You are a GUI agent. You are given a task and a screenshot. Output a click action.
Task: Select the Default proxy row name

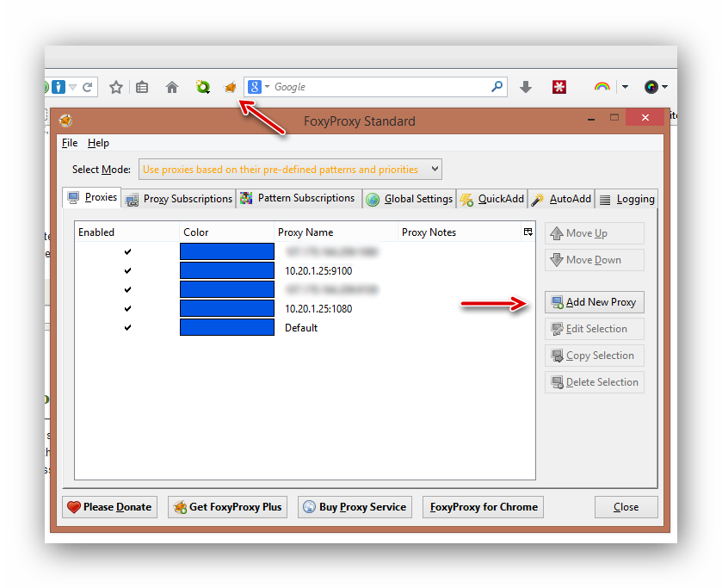click(301, 328)
